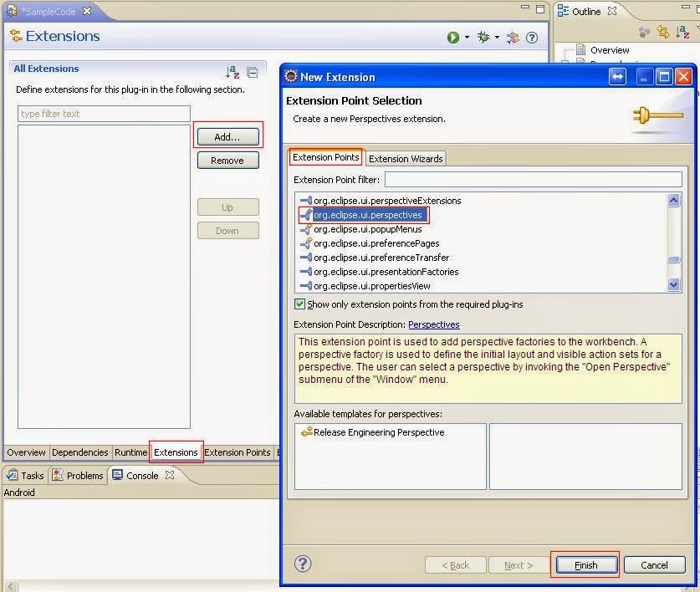Open the Run button dropdown arrow
The image size is (700, 592).
pyautogui.click(x=467, y=37)
